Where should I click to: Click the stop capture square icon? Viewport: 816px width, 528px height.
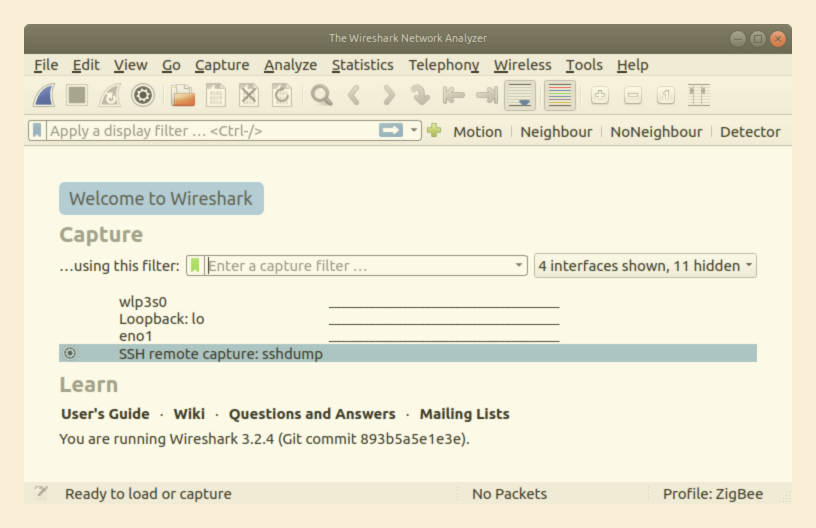77,96
